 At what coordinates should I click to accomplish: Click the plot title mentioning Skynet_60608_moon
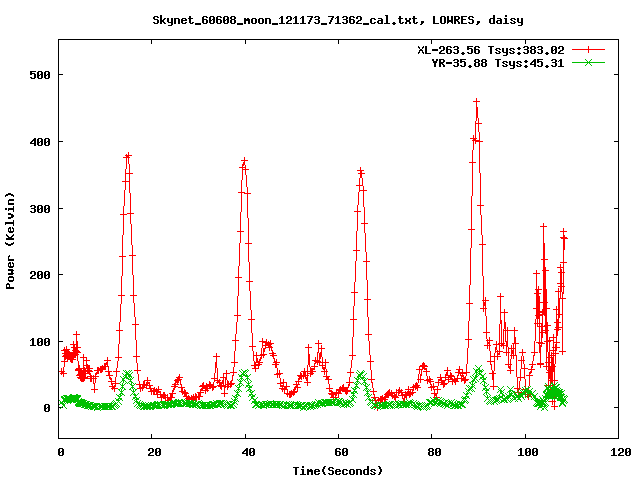(338, 20)
